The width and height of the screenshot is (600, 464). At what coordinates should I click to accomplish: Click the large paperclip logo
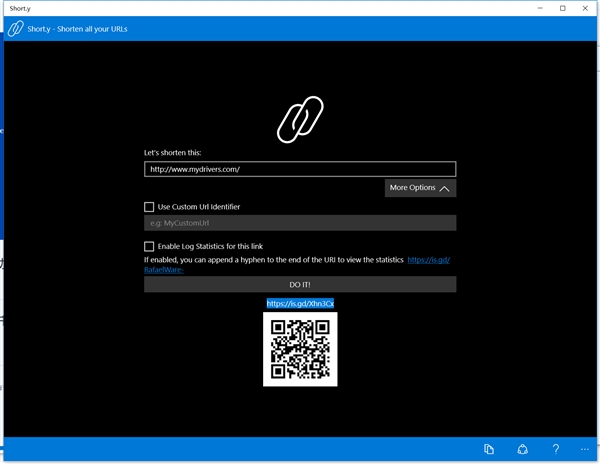coord(300,120)
